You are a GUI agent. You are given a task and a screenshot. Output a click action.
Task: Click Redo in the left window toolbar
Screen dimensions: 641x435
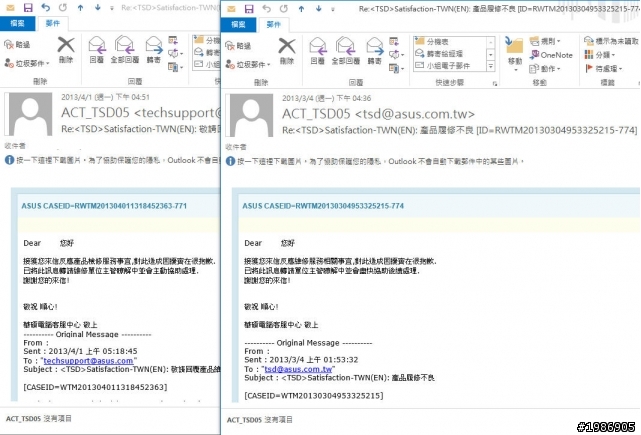coord(63,7)
